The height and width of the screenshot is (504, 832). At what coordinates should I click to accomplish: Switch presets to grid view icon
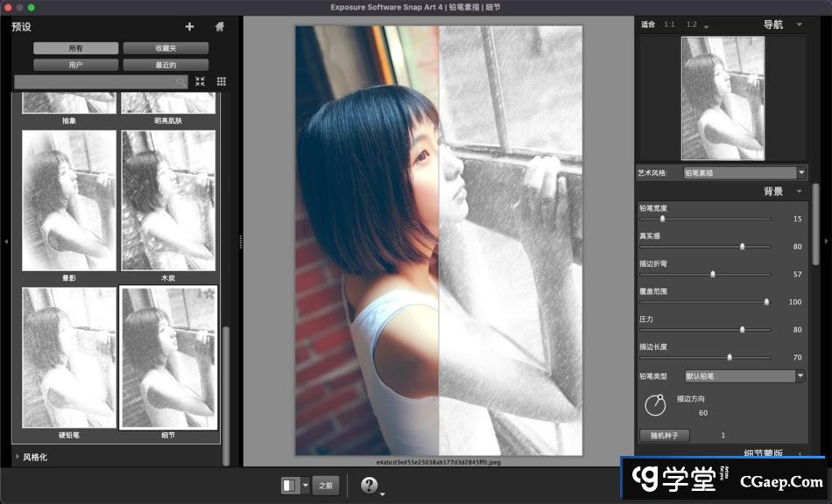(x=222, y=81)
